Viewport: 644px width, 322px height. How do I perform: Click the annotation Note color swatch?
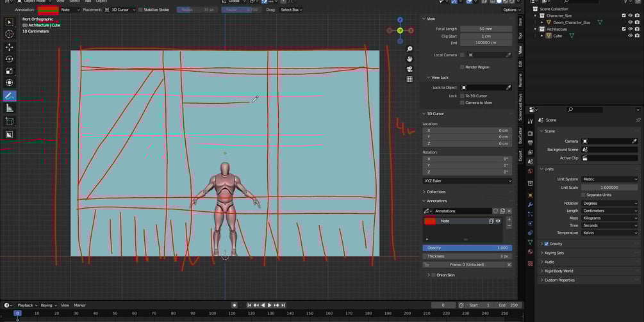[430, 221]
